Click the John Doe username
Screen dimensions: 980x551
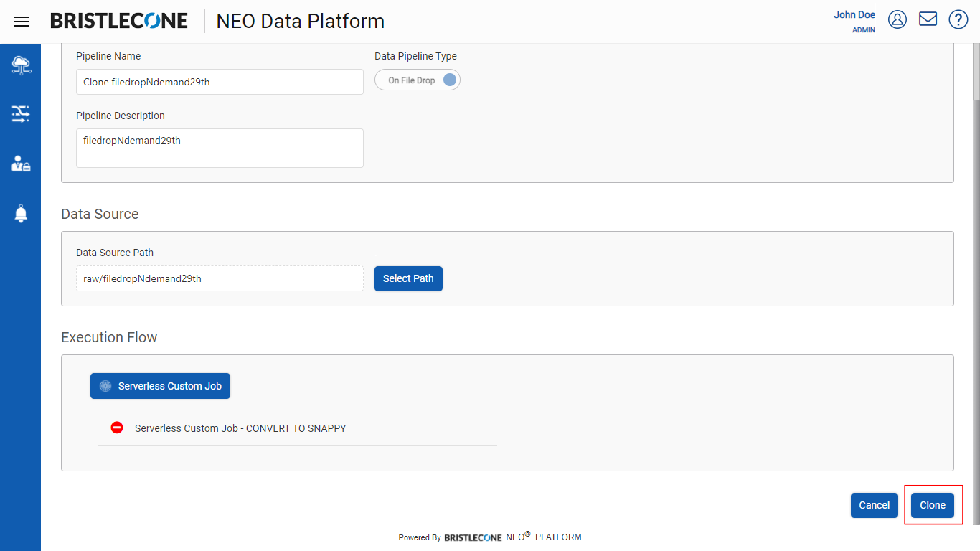coord(854,14)
